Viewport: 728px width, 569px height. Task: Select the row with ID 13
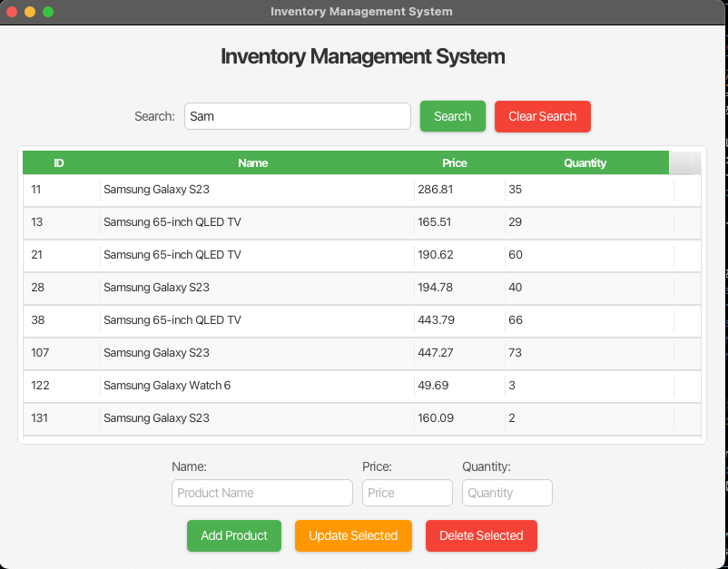[x=361, y=222]
